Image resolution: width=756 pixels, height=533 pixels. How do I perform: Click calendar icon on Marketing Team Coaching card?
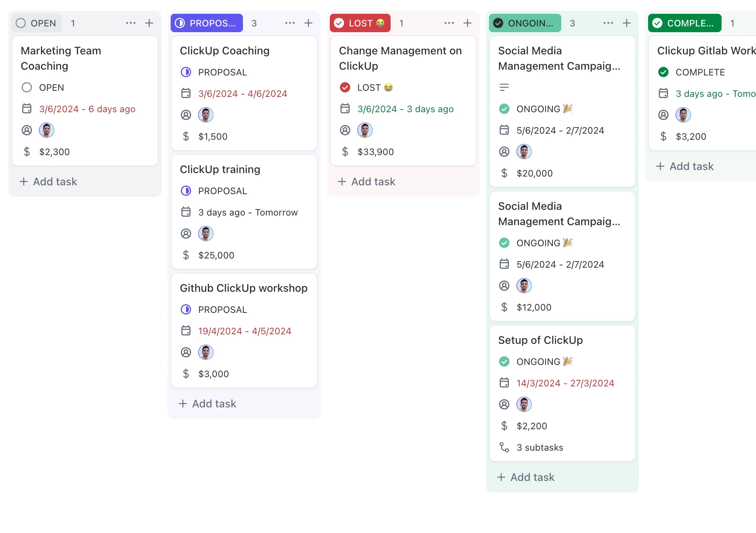(27, 109)
